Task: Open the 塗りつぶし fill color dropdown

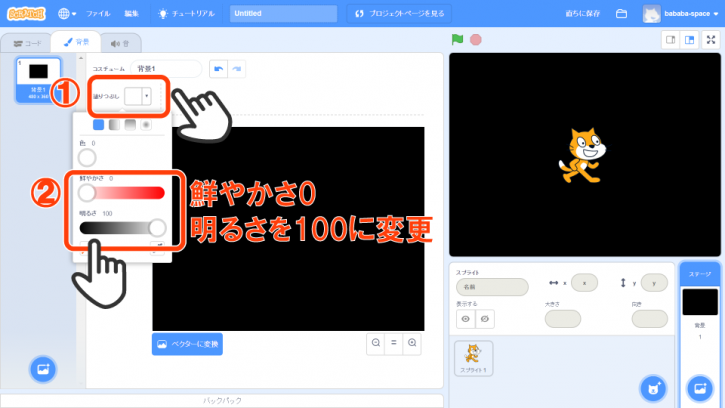Action: [139, 96]
